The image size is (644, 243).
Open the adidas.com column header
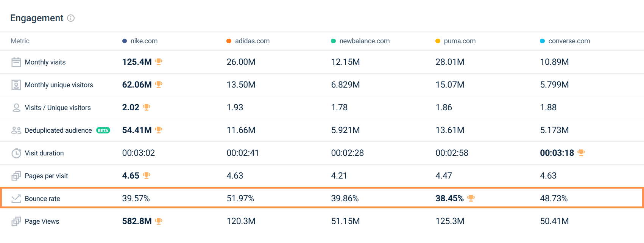(252, 41)
